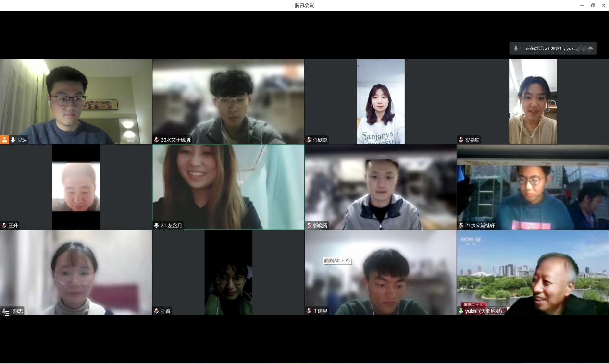This screenshot has width=609, height=364.
Task: Click muted mic icon next to 任欣悦
Action: 309,140
